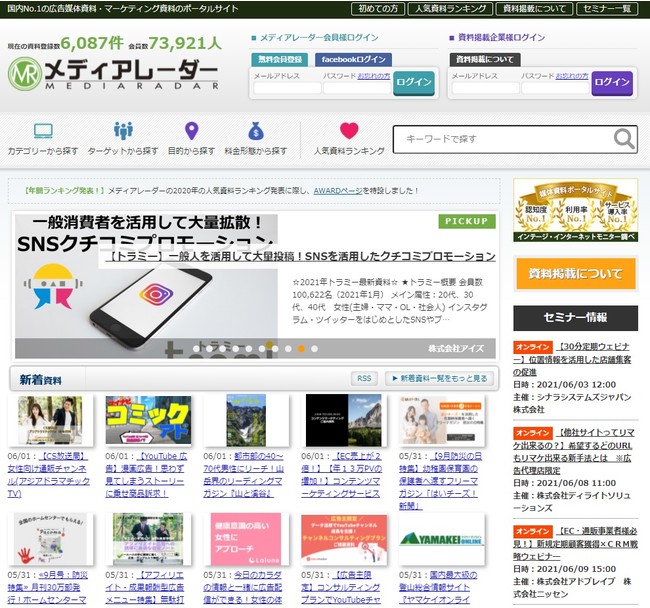
Task: Focus the member メールアドレス field
Action: pyautogui.click(x=287, y=88)
